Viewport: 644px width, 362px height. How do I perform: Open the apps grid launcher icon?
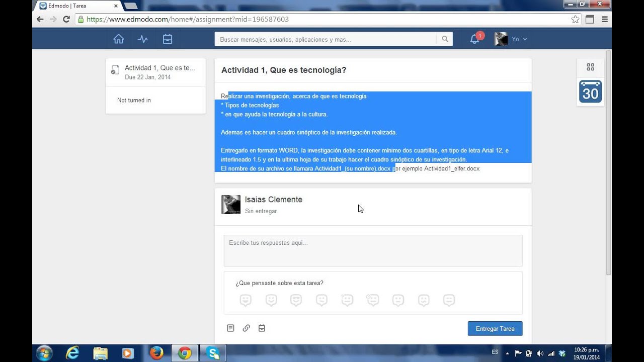click(591, 67)
